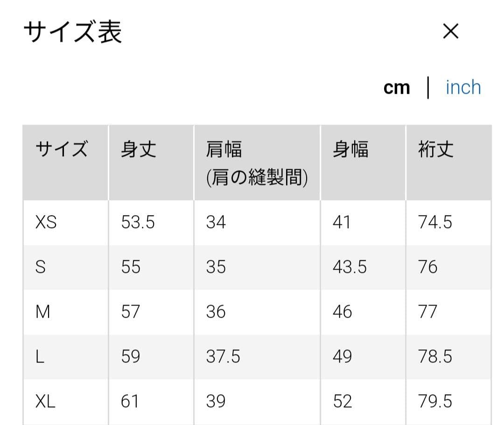The image size is (504, 425).
Task: Click the 37.5 shoulder width cell for L
Action: click(223, 356)
